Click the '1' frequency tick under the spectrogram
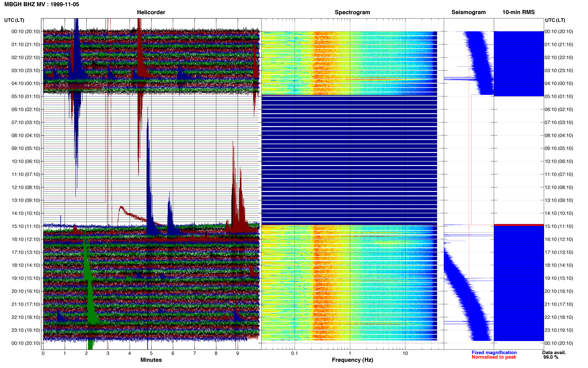The width and height of the screenshot is (588, 368). [350, 353]
